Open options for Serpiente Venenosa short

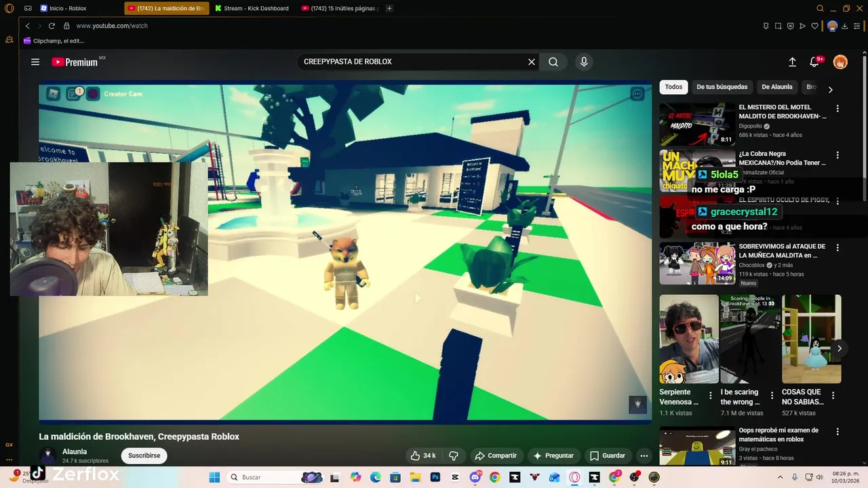(711, 395)
